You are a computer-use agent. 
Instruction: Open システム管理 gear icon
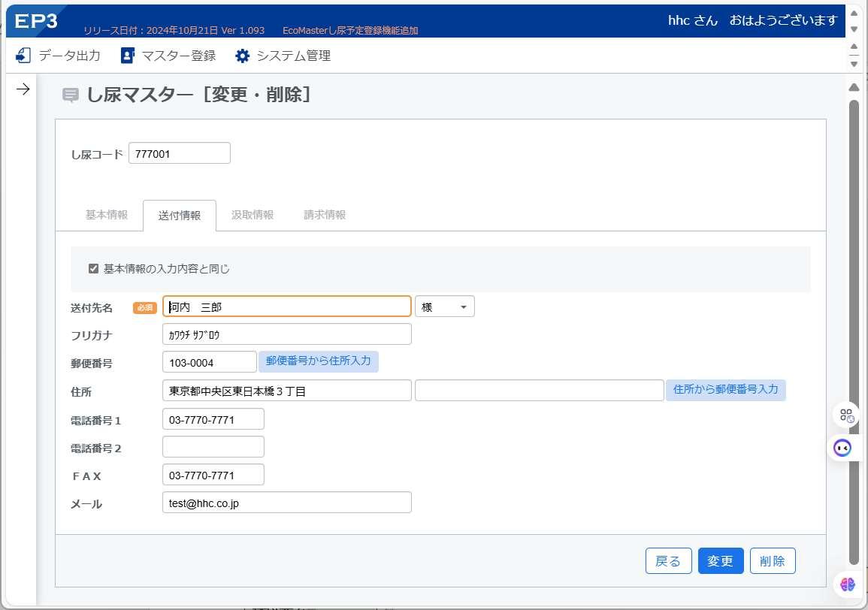pos(242,56)
